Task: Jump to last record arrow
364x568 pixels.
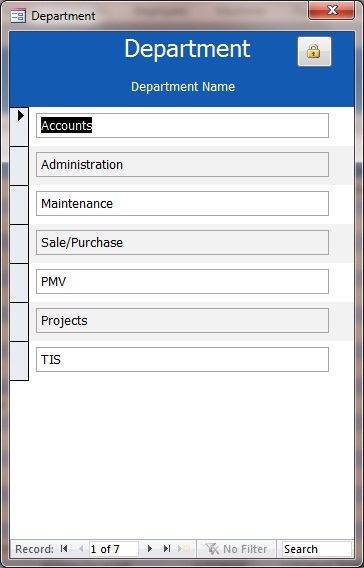Action: 167,549
